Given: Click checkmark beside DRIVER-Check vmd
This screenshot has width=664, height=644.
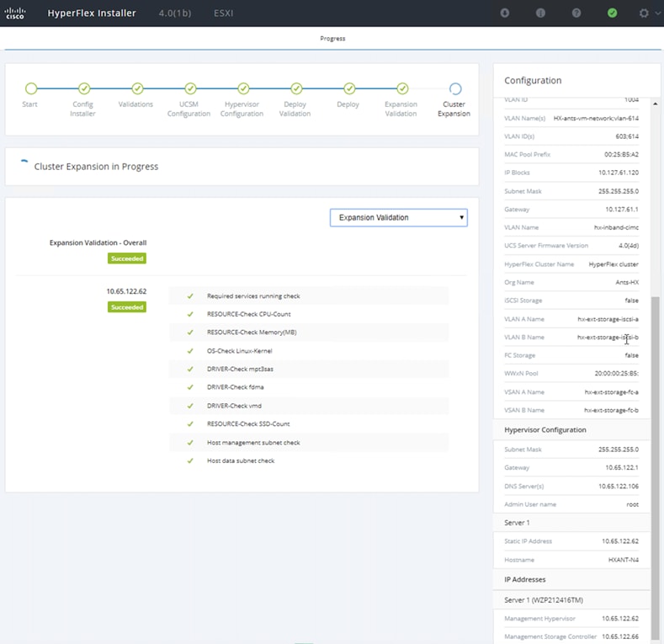Looking at the screenshot, I should pyautogui.click(x=190, y=406).
